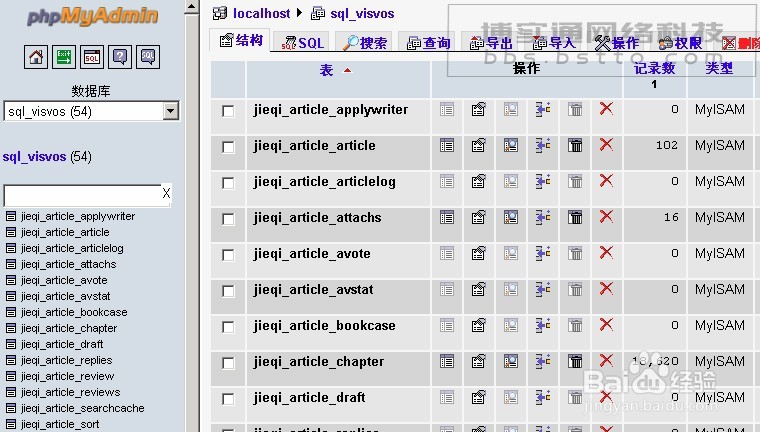Empty the jieqi_article_article table
Viewport: 760px width, 432px height.
575,145
